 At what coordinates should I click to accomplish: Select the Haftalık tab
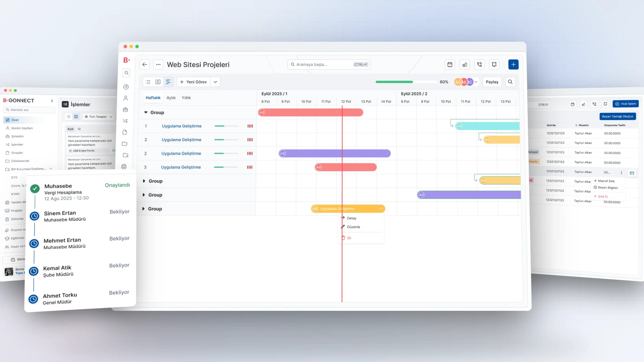[153, 98]
